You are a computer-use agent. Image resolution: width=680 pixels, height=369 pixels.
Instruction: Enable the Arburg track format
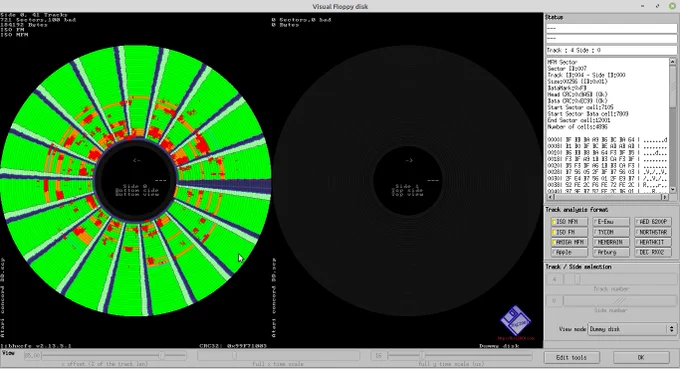click(x=611, y=252)
